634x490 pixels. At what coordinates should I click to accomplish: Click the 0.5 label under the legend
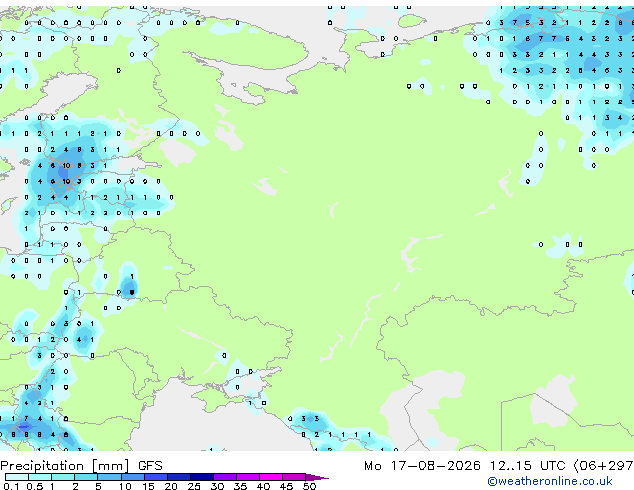tap(35, 486)
